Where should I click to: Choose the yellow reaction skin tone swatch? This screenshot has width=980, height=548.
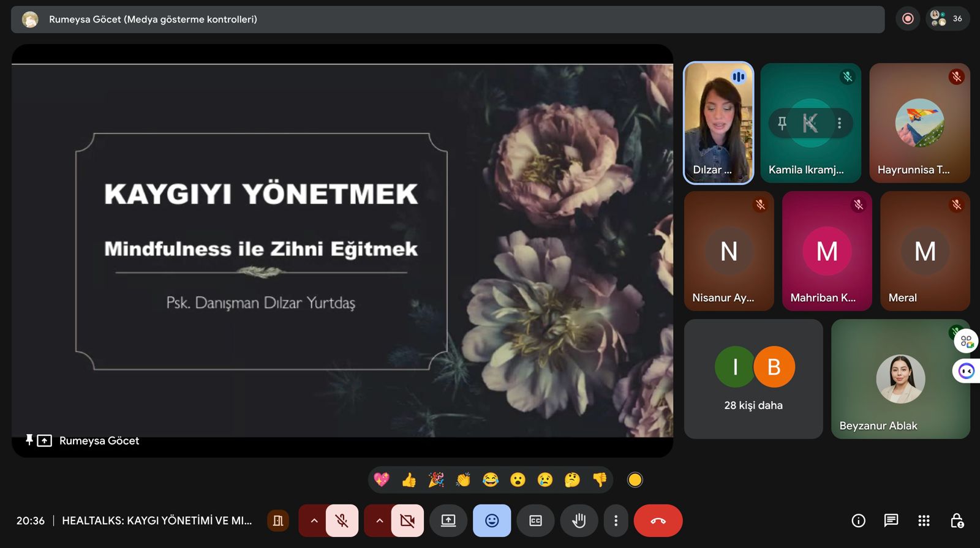pyautogui.click(x=635, y=480)
